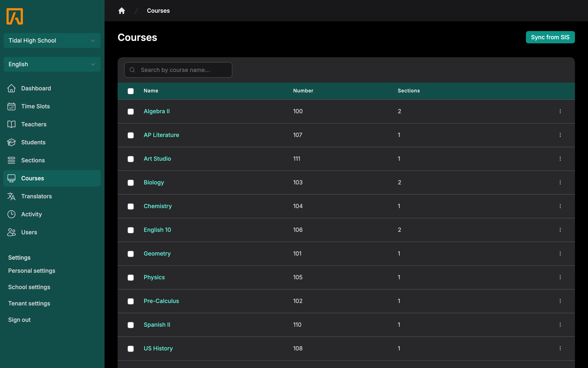Click the Courses breadcrumb label

158,10
